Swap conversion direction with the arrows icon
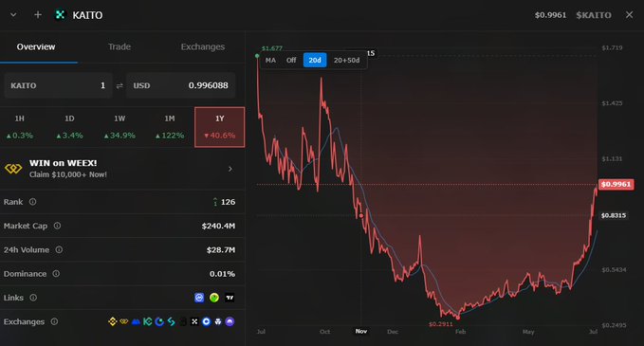644x346 pixels. (120, 85)
